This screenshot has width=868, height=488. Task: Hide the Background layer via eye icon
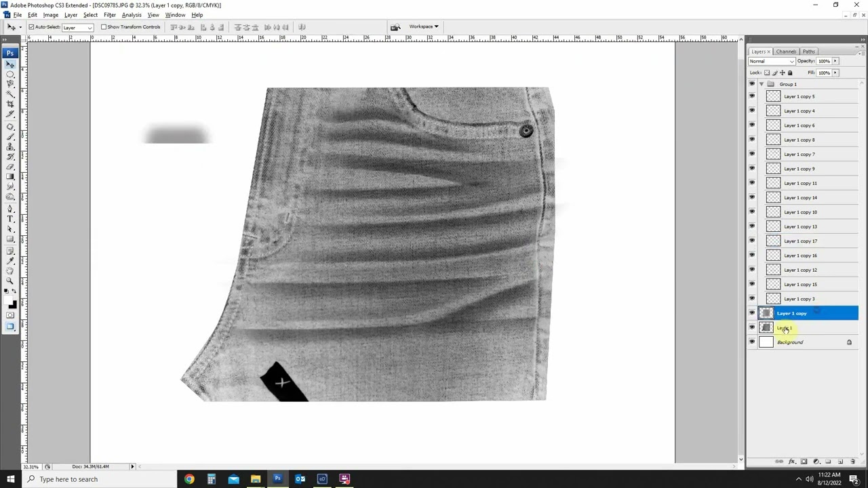coord(751,342)
